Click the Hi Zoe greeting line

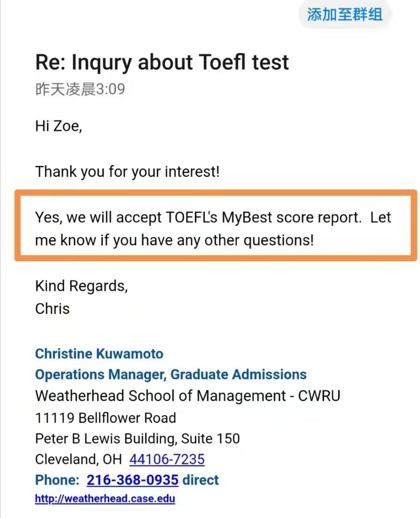(58, 126)
